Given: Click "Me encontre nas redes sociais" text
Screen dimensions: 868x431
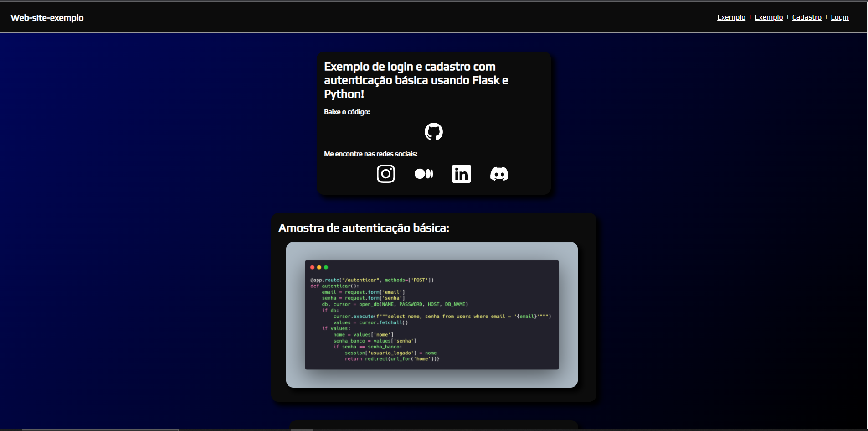Looking at the screenshot, I should [x=370, y=154].
